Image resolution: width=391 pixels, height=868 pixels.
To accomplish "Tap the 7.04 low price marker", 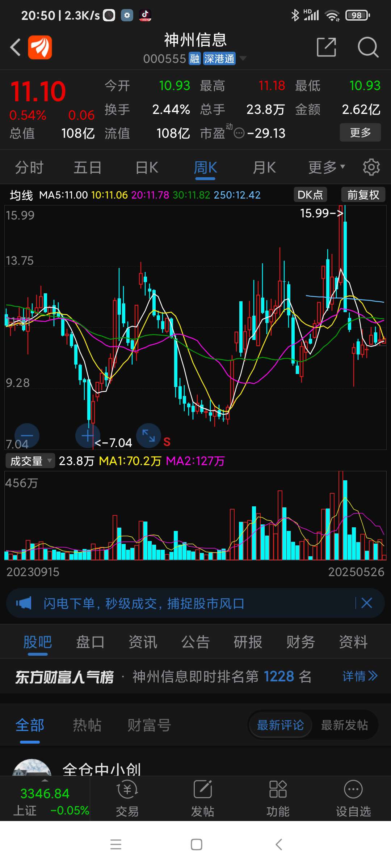I will [113, 443].
